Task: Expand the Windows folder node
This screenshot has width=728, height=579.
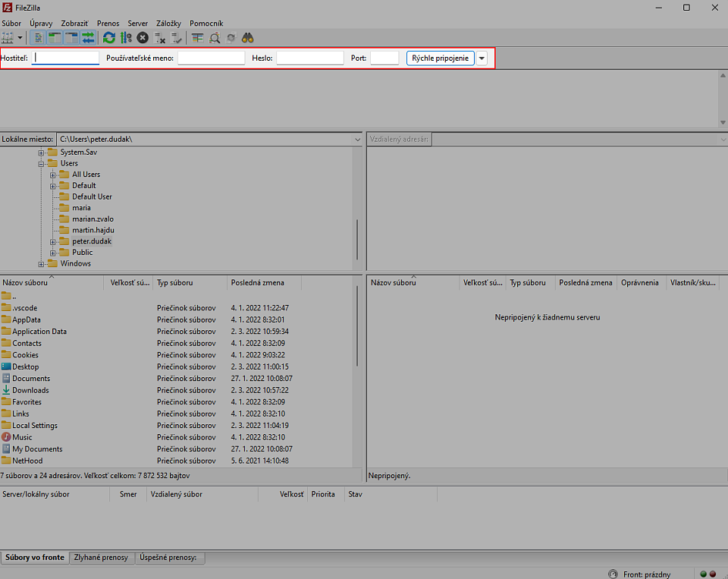Action: point(41,264)
